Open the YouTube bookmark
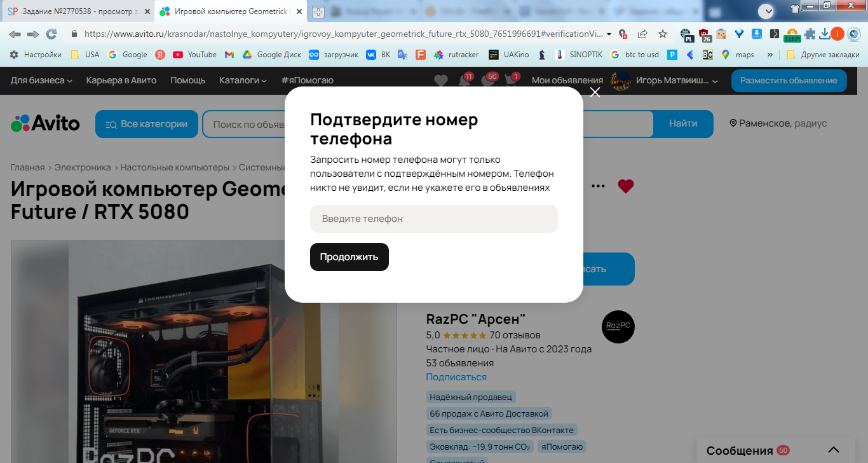Image resolution: width=868 pixels, height=463 pixels. [194, 55]
